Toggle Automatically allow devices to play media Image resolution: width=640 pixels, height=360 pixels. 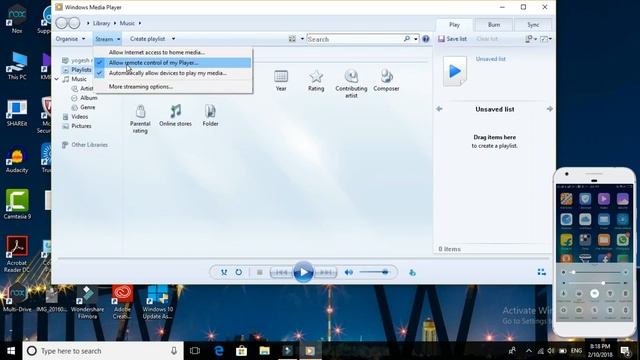coord(172,73)
